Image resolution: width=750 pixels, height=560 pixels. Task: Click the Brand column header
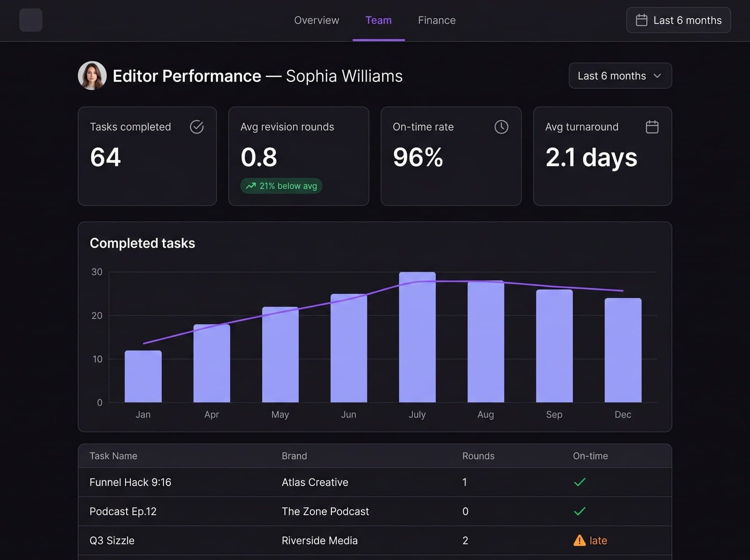click(294, 456)
